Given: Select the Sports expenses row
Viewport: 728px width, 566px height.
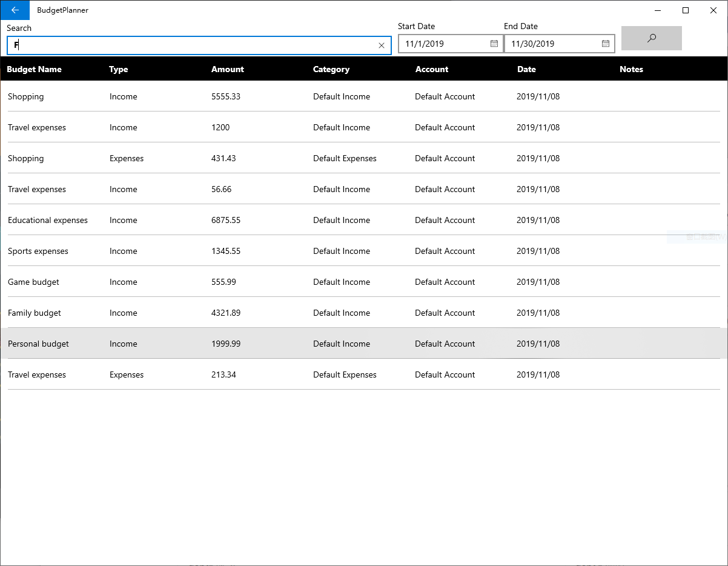Looking at the screenshot, I should [364, 251].
